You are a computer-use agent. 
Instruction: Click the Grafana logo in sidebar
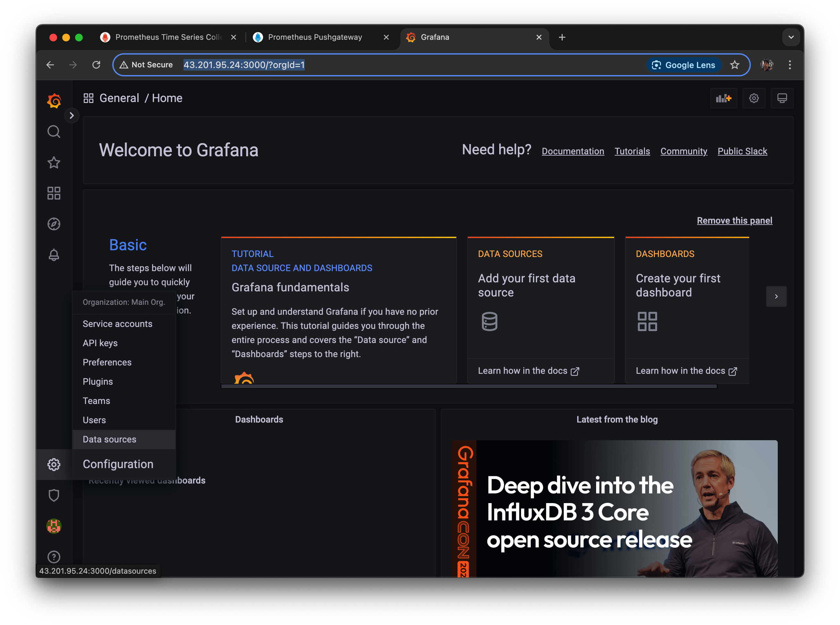click(54, 101)
